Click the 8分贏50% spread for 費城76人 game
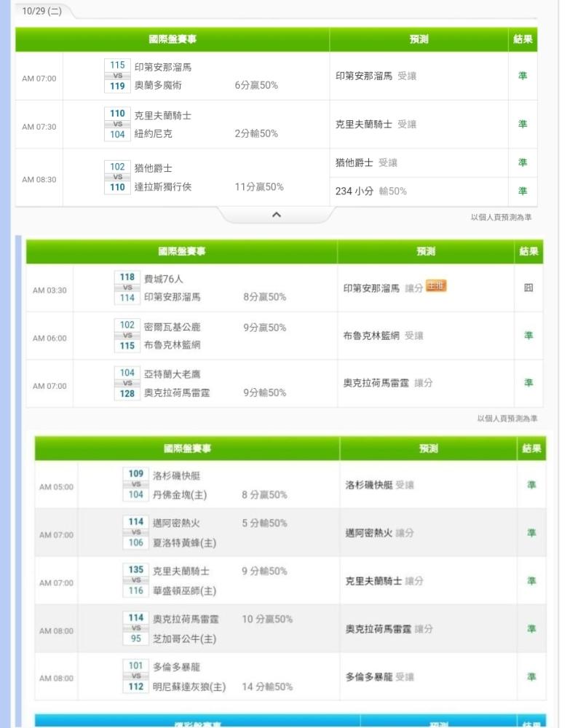Viewport: 570px width, 728px height. pyautogui.click(x=264, y=297)
